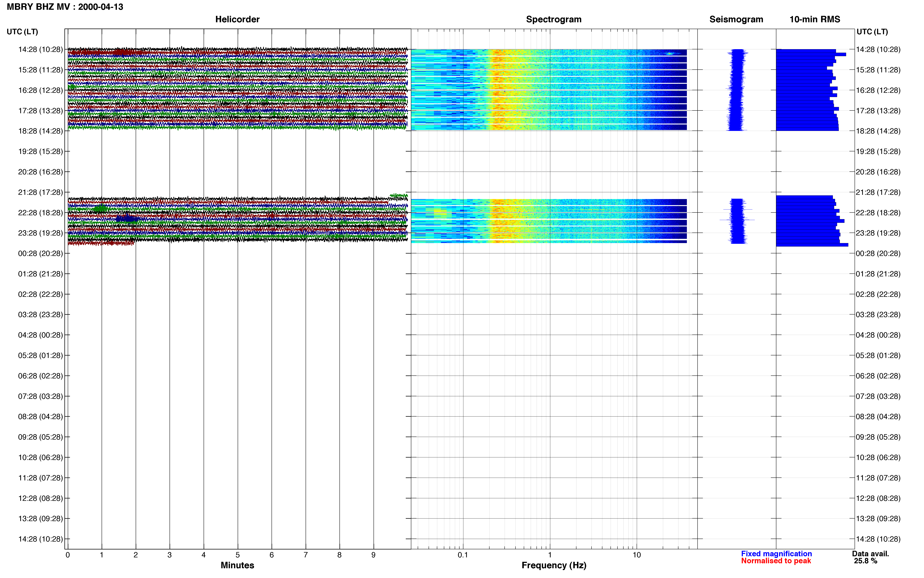Screen dimensions: 924x578
Task: Click the right axis label '02:28 (22:28)'
Action: coord(878,294)
